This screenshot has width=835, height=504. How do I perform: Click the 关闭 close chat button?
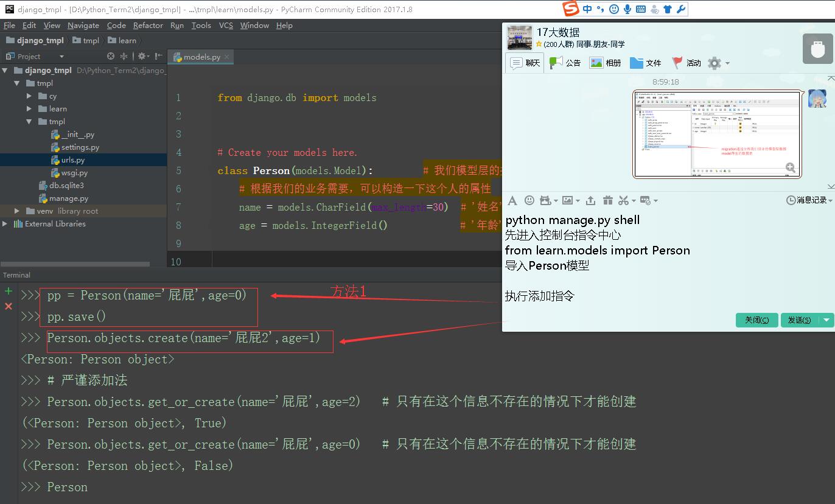pos(756,320)
